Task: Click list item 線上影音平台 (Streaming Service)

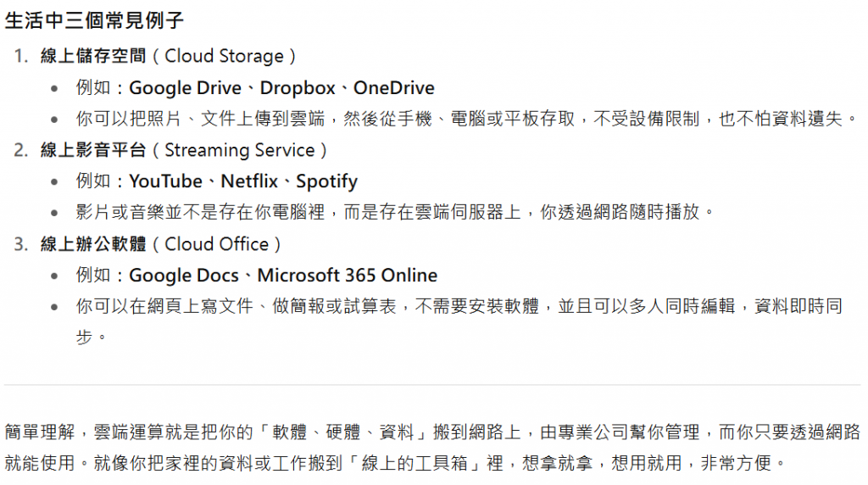Action: (183, 150)
